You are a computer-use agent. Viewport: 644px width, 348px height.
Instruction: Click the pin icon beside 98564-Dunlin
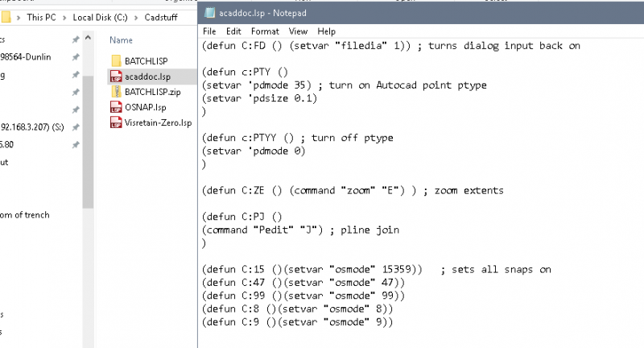pos(75,56)
